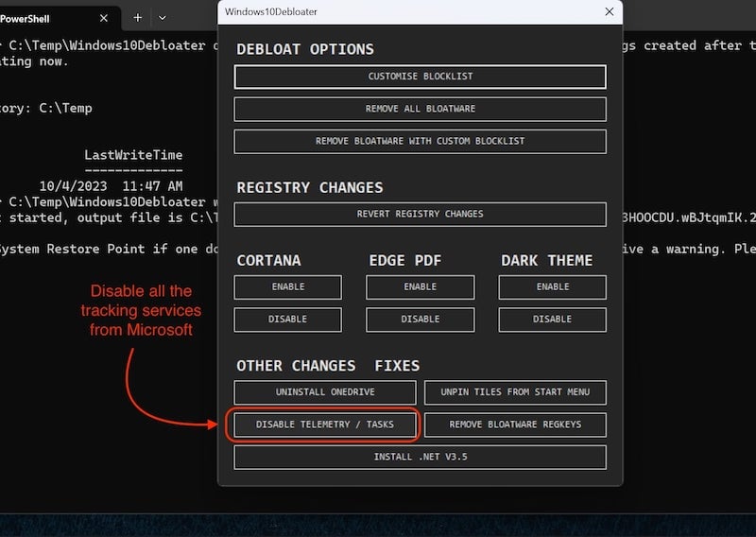756x537 pixels.
Task: Enable Cortana
Action: [x=288, y=287]
